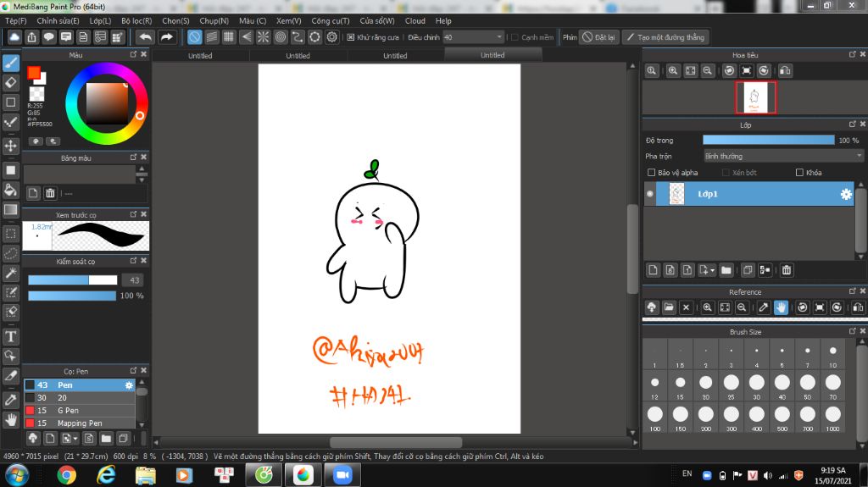Open the Pha trộn blend mode dropdown
The height and width of the screenshot is (487, 868).
(783, 156)
